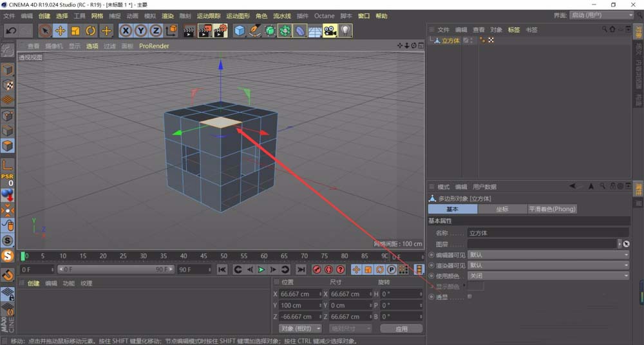Toggle 渲染器可见 animation radio dot

pos(431,265)
